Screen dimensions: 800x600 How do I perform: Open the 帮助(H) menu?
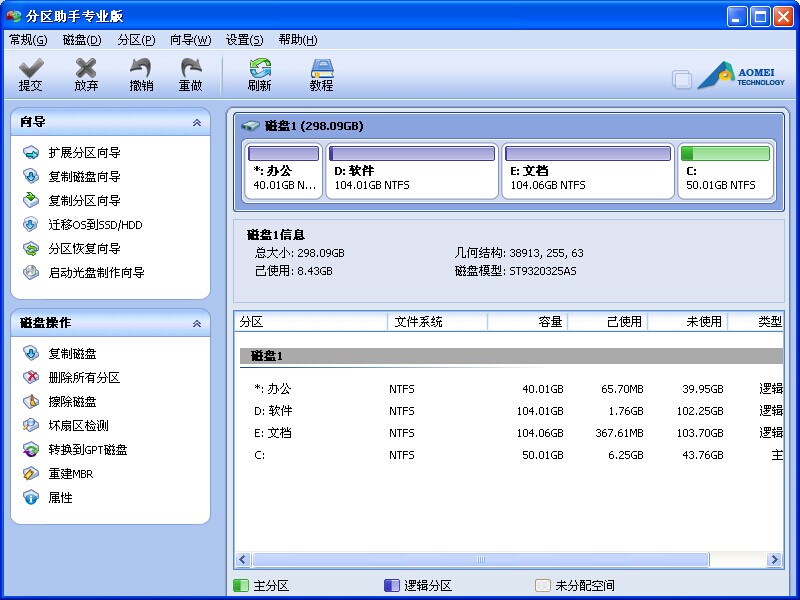(x=298, y=40)
